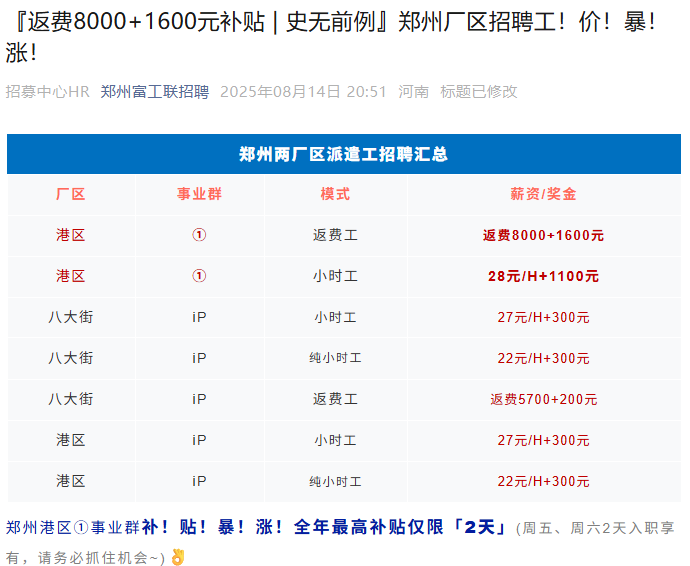Select the 事业群 column header
Viewport: 690px width, 566px height.
coord(199,194)
